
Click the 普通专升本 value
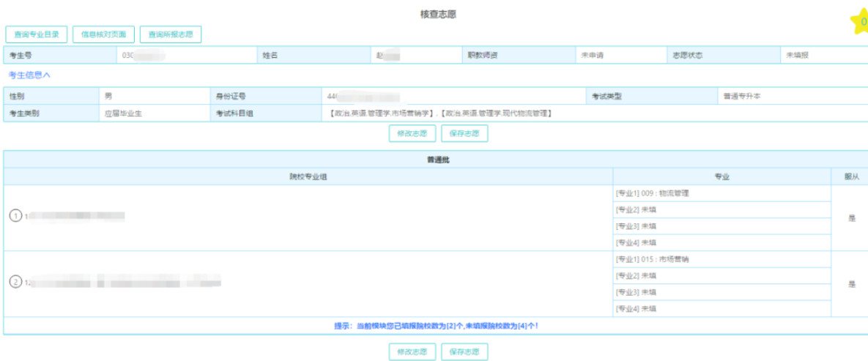click(742, 96)
